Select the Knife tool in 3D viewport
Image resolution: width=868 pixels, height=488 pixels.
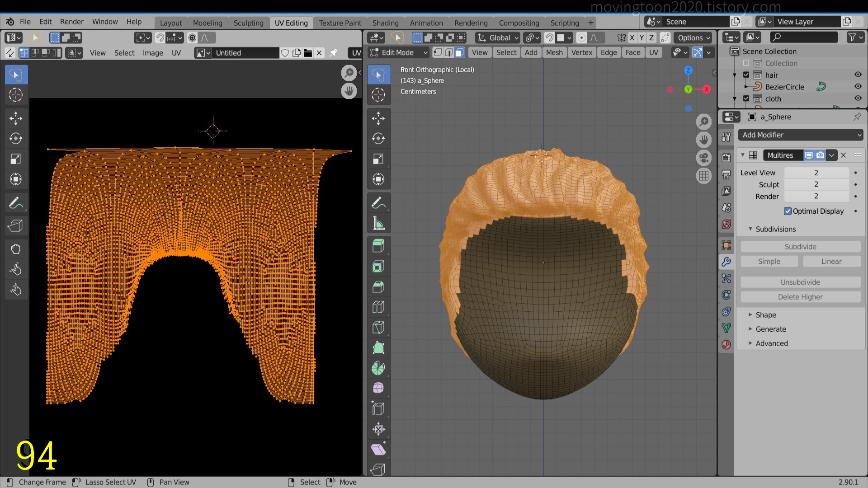pos(378,328)
